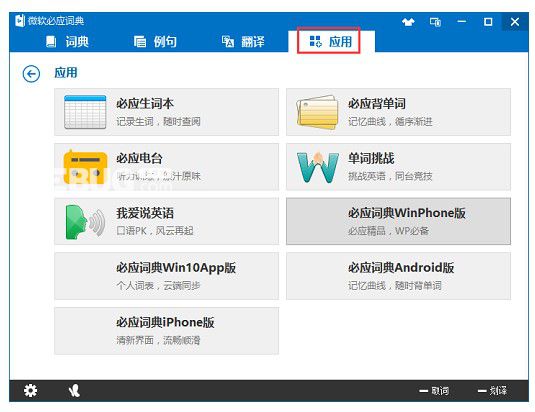The image size is (535, 412).
Task: Click the 必应精品，WP必备 subtitle
Action: point(388,231)
